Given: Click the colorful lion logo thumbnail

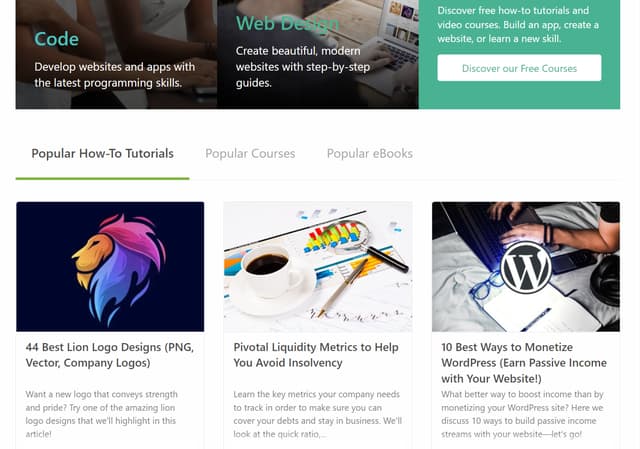Looking at the screenshot, I should click(110, 266).
